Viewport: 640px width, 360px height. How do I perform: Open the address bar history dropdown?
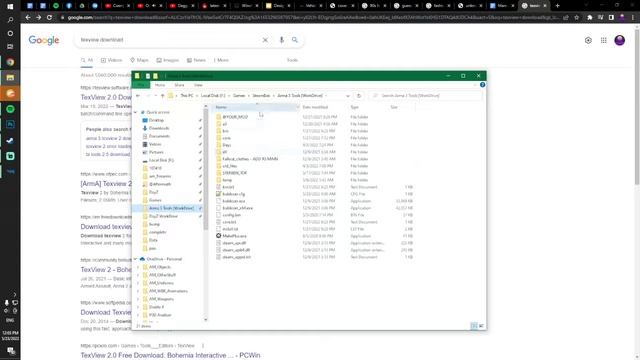[348, 96]
